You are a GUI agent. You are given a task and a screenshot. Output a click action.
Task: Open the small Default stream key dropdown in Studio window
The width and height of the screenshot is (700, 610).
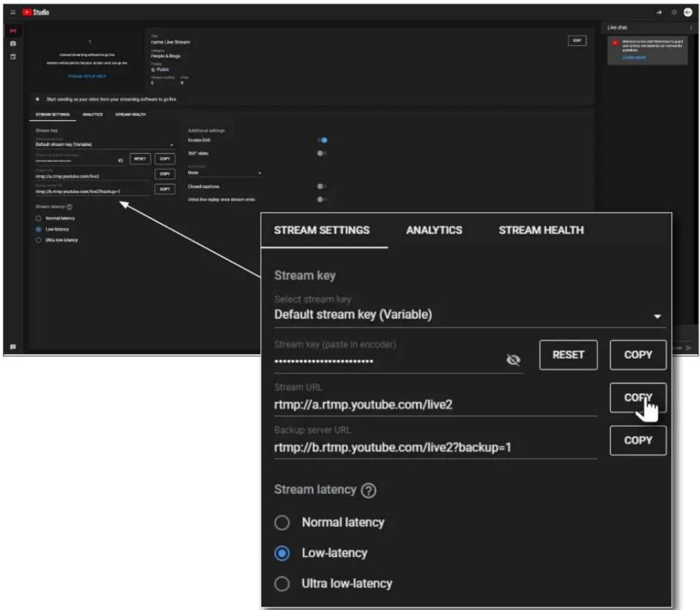click(104, 145)
